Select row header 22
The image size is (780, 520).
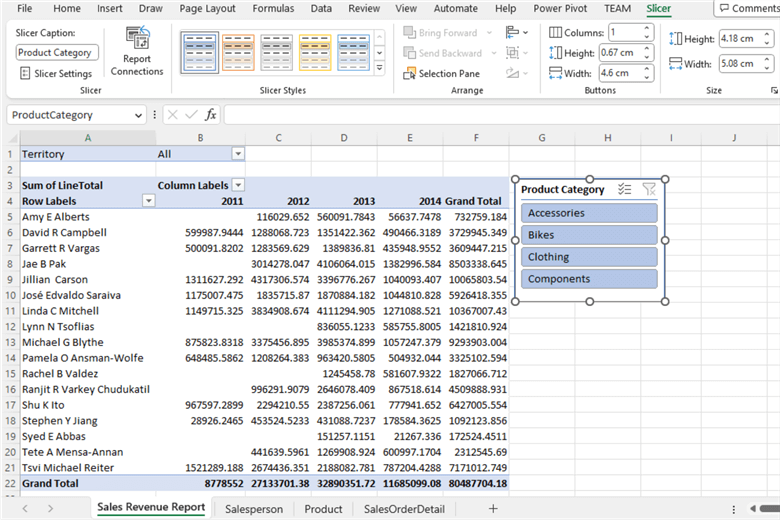10,483
